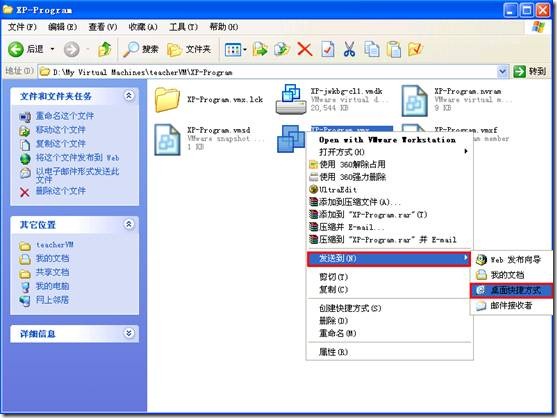Go back with the 后退 arrow button

pos(26,49)
